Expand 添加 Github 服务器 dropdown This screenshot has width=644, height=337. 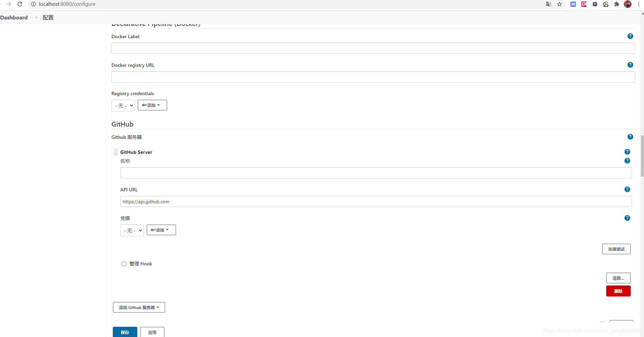139,307
